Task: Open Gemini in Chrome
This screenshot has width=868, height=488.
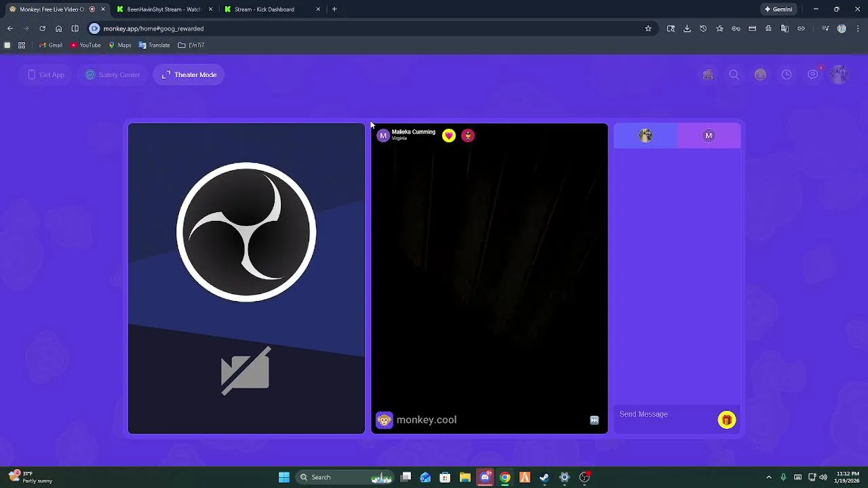Action: (778, 9)
